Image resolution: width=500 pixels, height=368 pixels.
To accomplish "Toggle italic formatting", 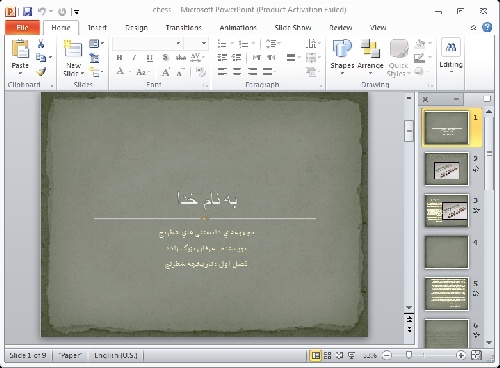I will coord(134,58).
